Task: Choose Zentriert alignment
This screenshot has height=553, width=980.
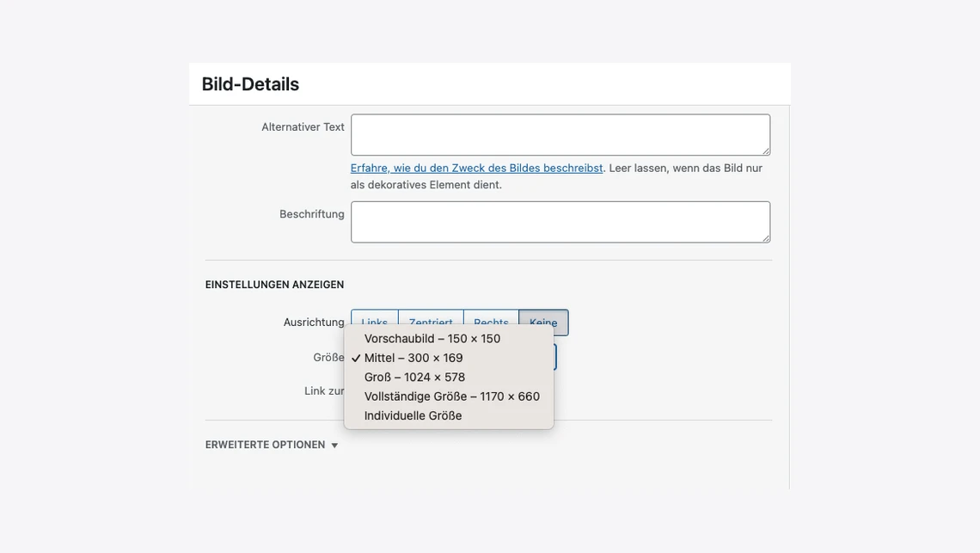Action: [x=431, y=318]
